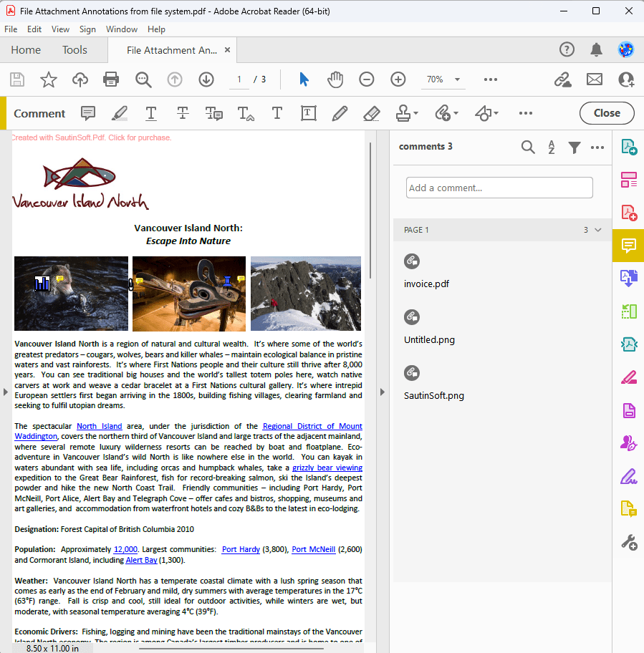Follow the North Island hyperlink
The height and width of the screenshot is (653, 644).
click(99, 427)
